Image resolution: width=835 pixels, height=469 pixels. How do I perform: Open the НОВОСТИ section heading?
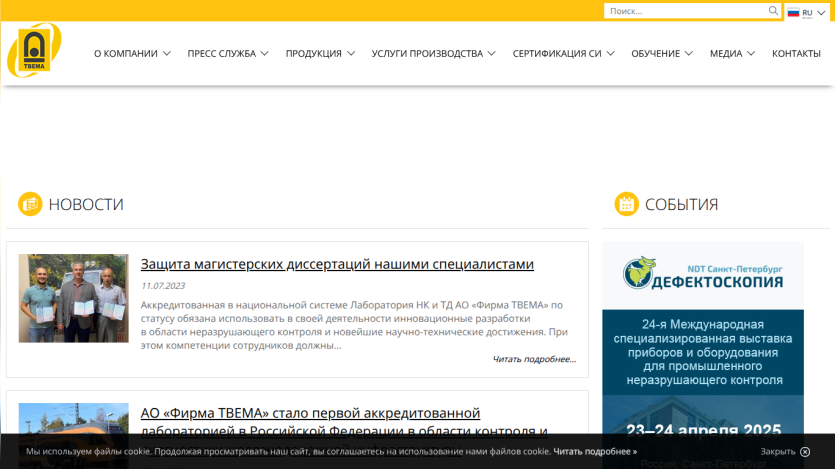click(x=86, y=204)
